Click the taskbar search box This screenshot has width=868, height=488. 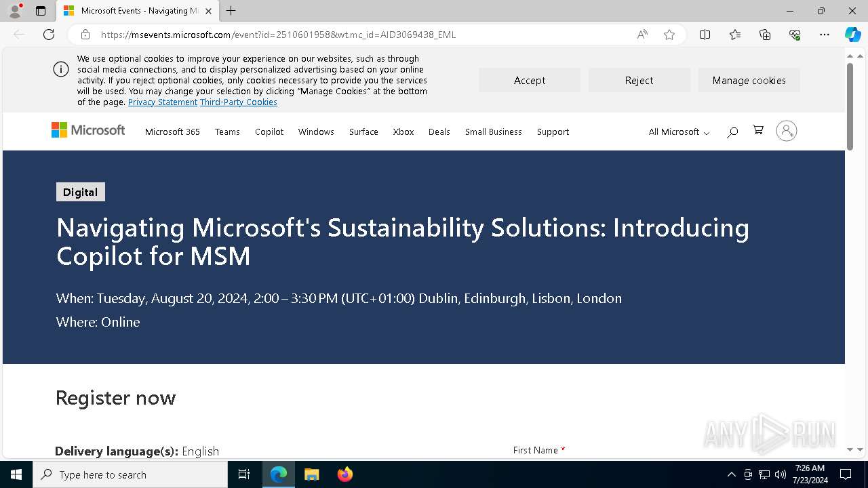point(130,474)
